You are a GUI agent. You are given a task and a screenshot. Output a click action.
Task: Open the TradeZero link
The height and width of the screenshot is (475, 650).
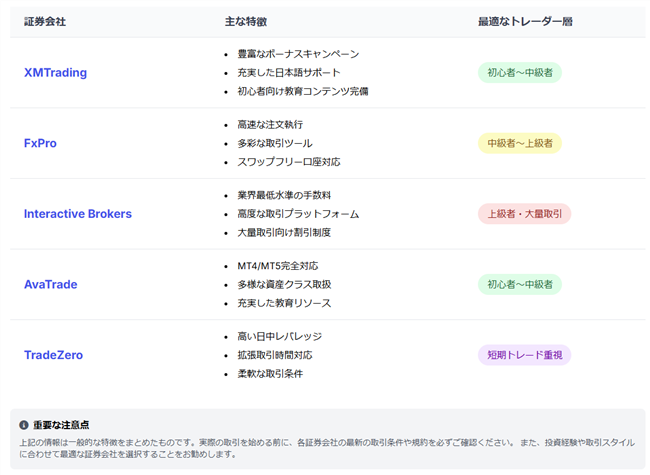point(53,355)
